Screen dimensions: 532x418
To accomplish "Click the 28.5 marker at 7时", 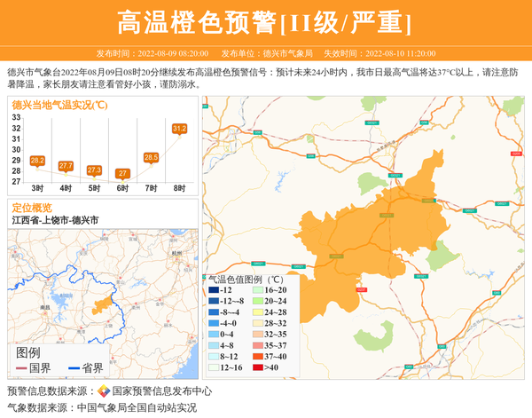I will click(151, 157).
